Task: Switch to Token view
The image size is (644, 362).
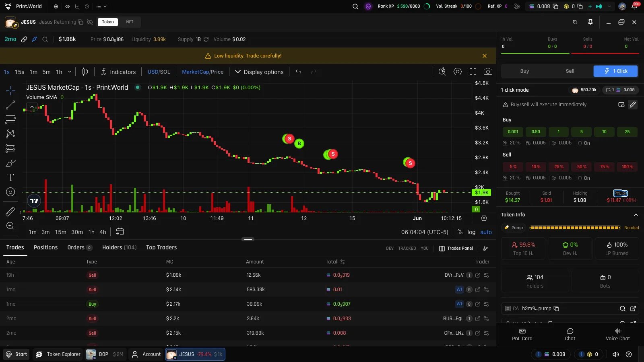Action: [x=108, y=22]
